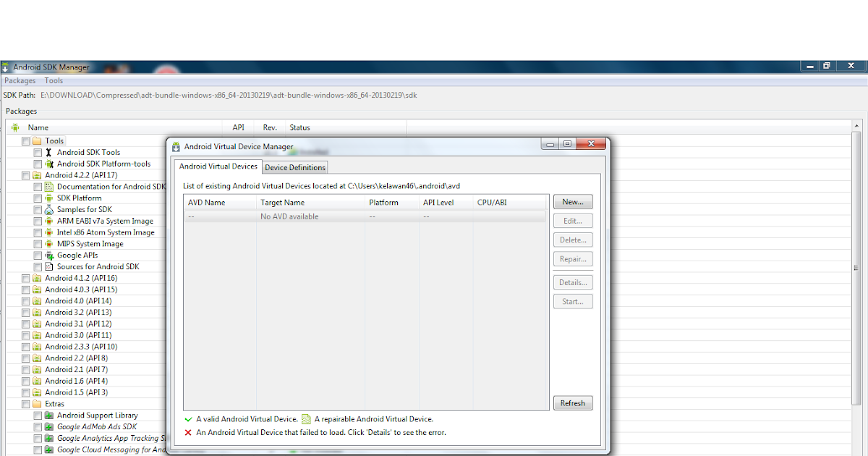Tick the Sources for Android SDK checkbox

(x=38, y=267)
